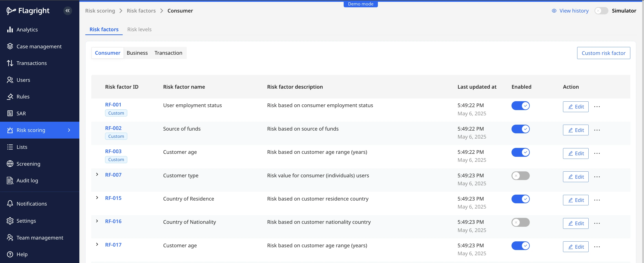644x263 pixels.
Task: Open the View history link
Action: pos(570,11)
